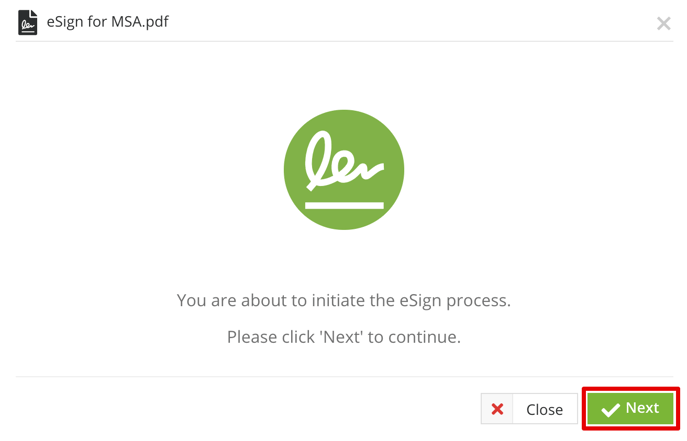687x441 pixels.
Task: Click the divider line below the title
Action: (344, 42)
